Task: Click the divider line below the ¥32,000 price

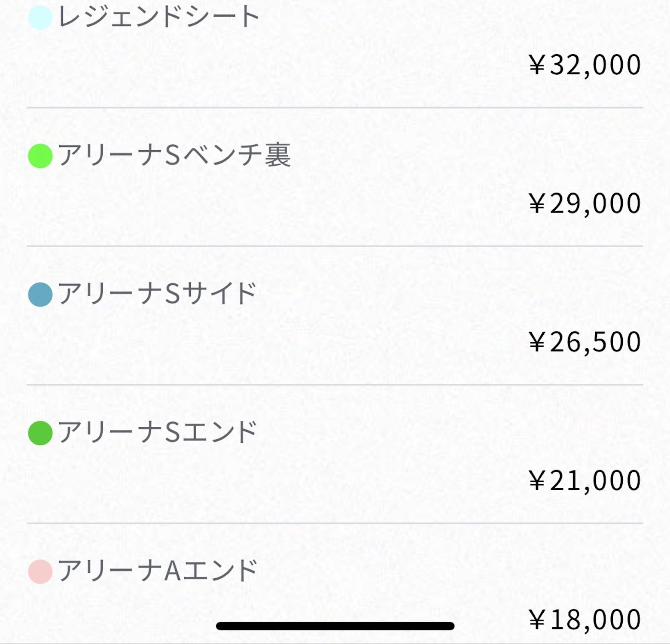Action: 335,107
